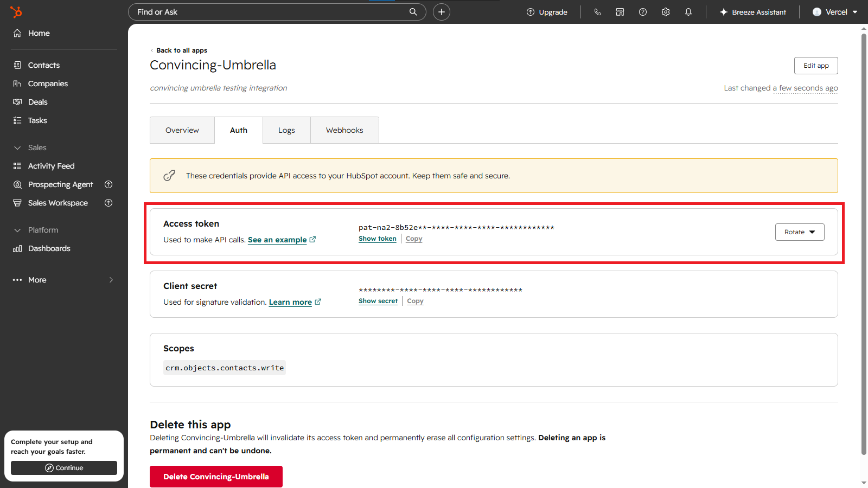This screenshot has height=488, width=868.
Task: Expand the More menu
Action: click(64, 280)
